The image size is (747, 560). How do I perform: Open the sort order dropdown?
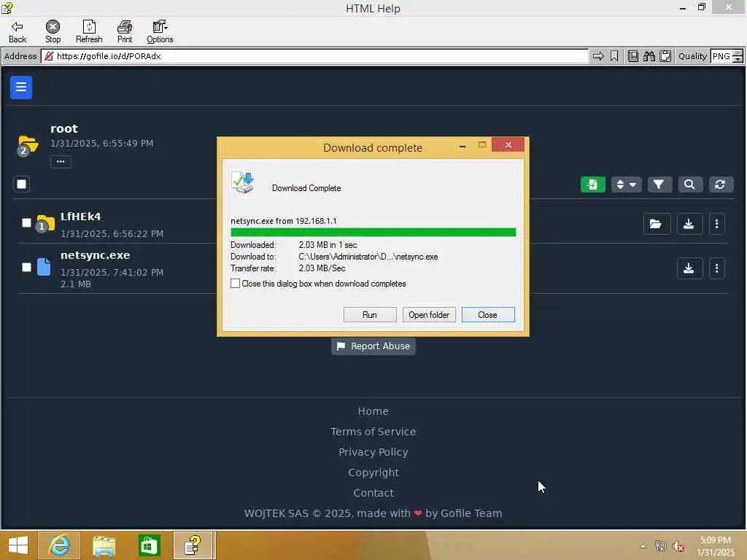coord(626,184)
